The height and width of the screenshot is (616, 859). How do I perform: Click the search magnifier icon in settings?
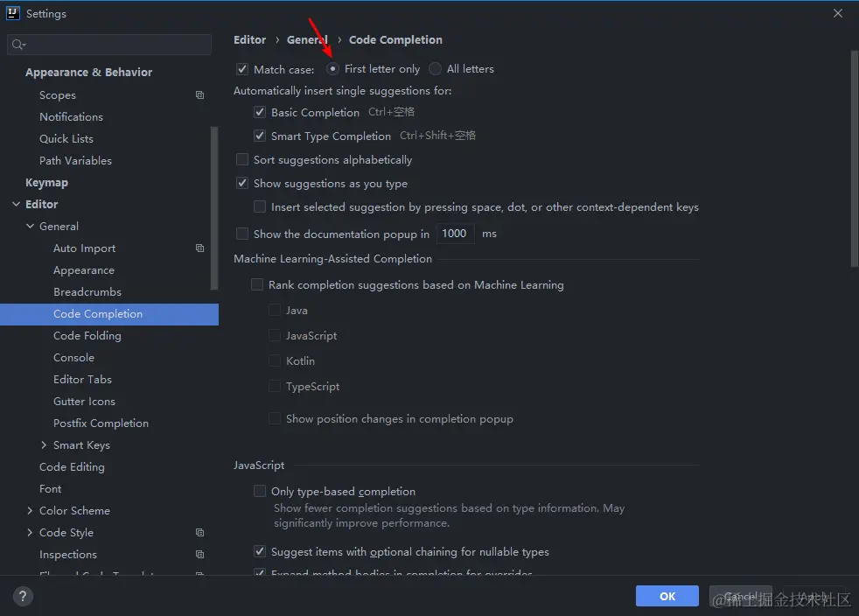pos(18,45)
